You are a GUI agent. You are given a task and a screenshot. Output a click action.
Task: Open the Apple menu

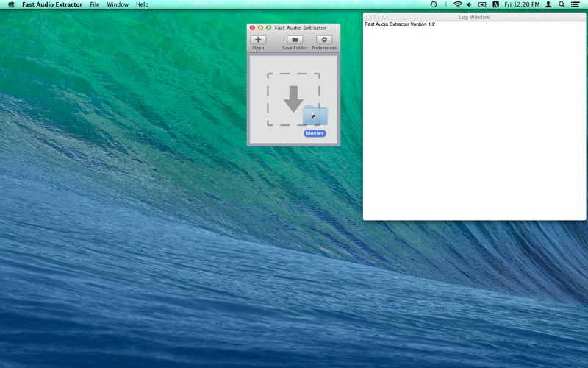click(x=11, y=4)
